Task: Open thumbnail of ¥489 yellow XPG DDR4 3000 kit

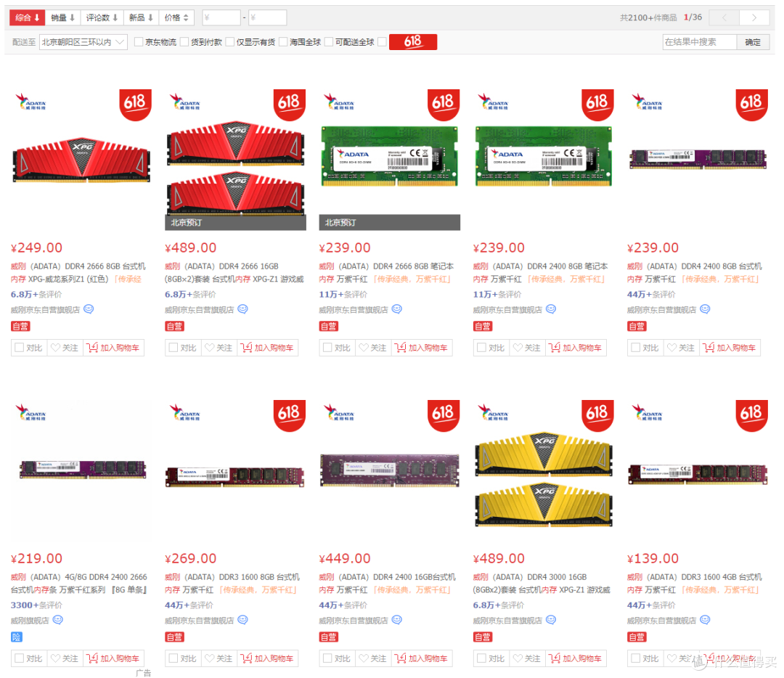Action: 544,470
